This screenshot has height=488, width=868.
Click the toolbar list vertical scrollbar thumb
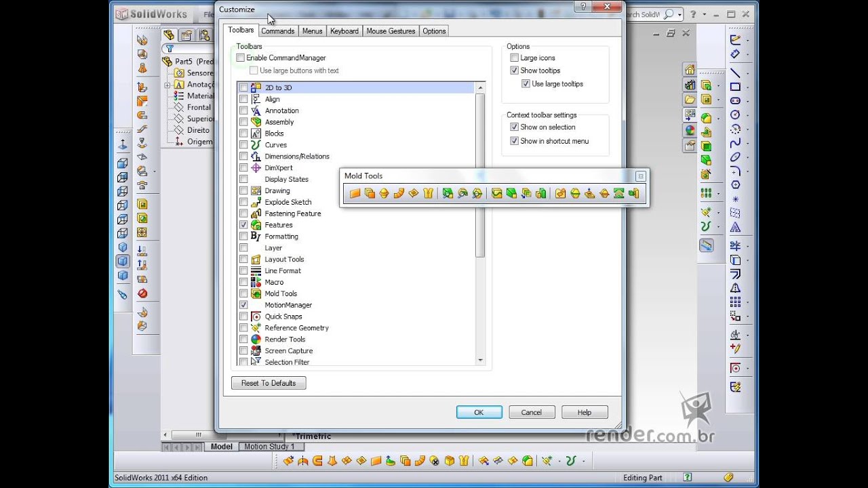click(481, 176)
